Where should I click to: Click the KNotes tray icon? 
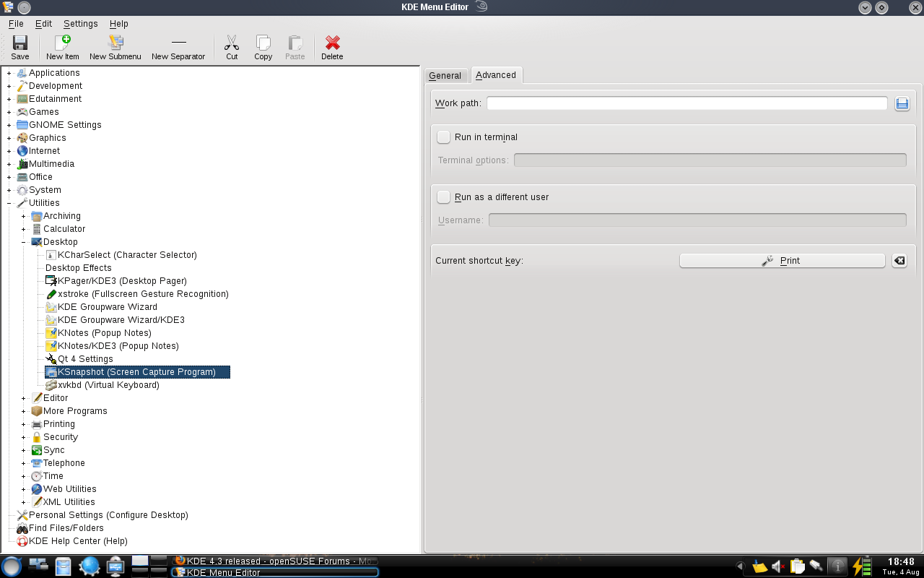click(760, 566)
